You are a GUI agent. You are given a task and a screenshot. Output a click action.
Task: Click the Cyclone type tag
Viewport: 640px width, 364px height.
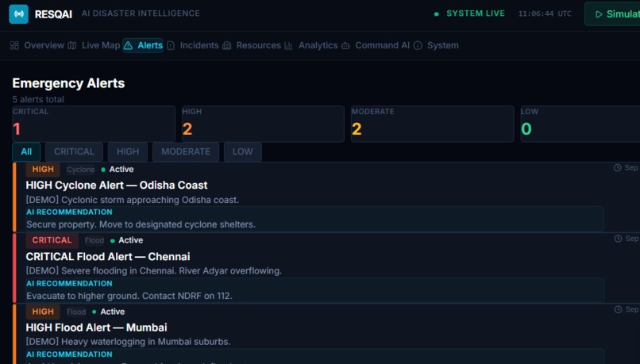tap(80, 170)
